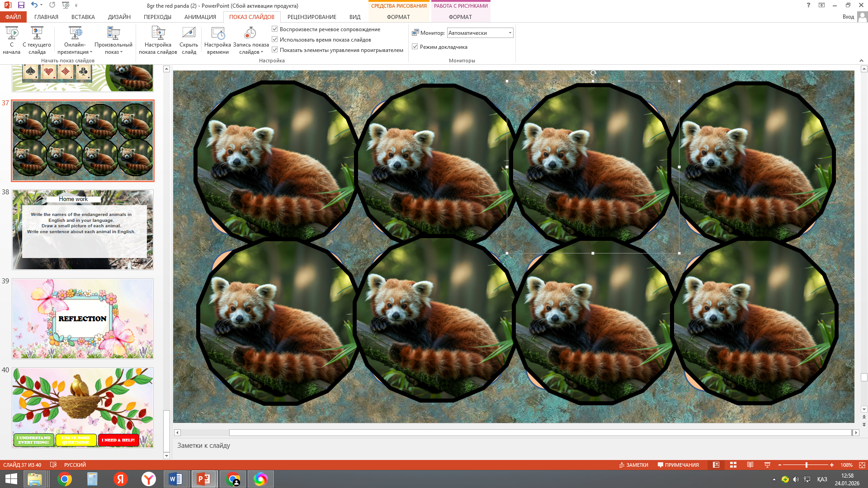
Task: Toggle Use Timings (Использовать время показа слайдов) checkbox
Action: click(274, 39)
